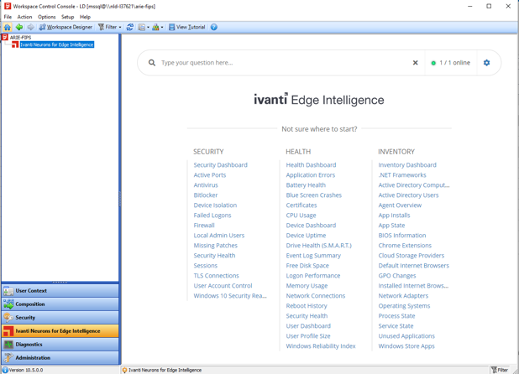Open Logon Performance link
Viewport: 519px width, 374px height.
[x=313, y=276]
